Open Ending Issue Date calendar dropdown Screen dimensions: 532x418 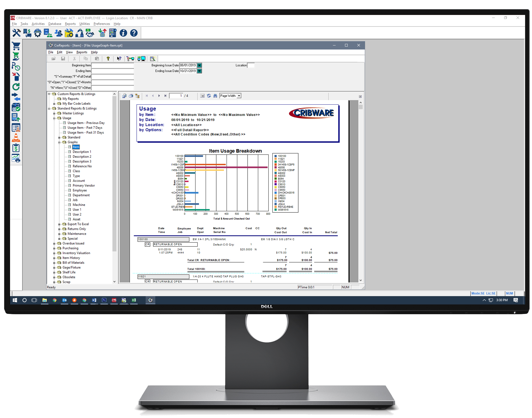199,71
